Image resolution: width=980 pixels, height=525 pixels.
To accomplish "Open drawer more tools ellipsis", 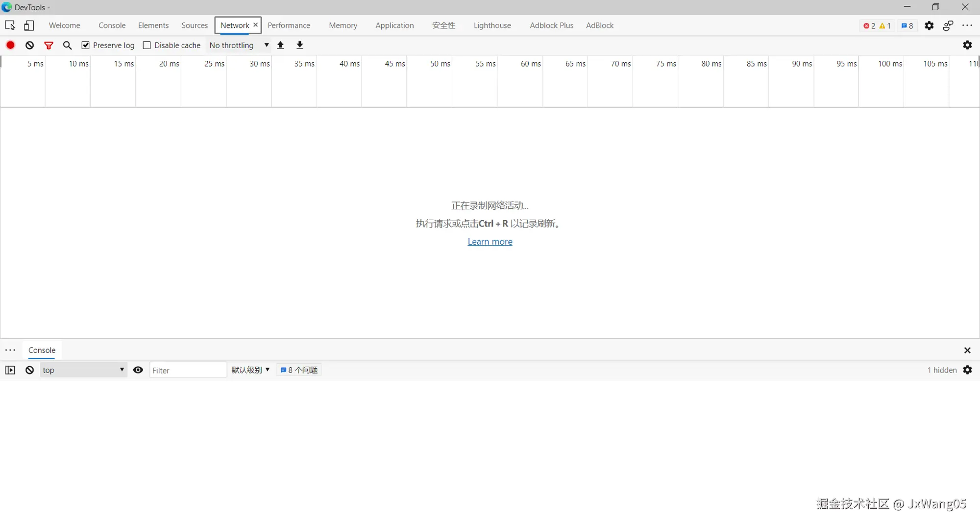I will (x=10, y=350).
